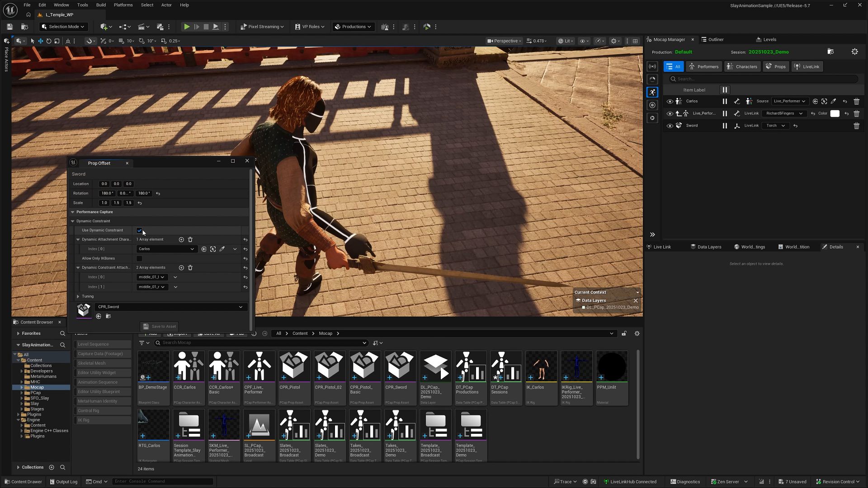This screenshot has height=488, width=868.
Task: Delete the Sword entry with trash icon
Action: point(857,126)
